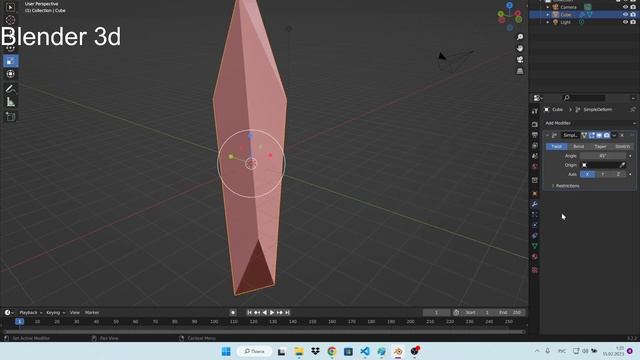Open the Object Data green triangle tab
The height and width of the screenshot is (360, 640).
535,246
